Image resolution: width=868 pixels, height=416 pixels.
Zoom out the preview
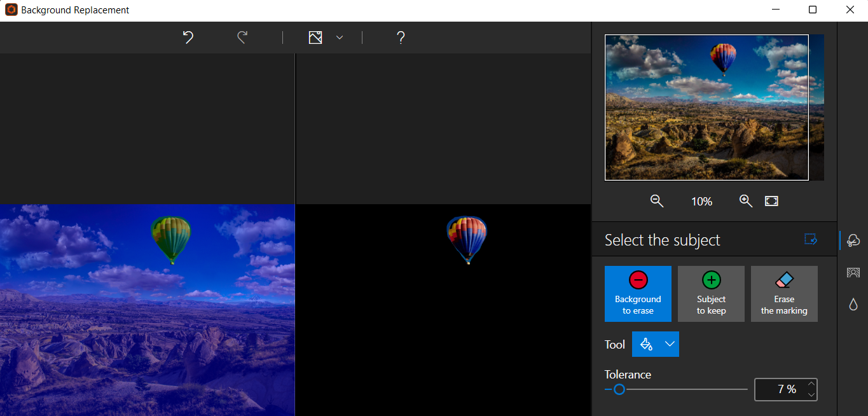coord(657,201)
